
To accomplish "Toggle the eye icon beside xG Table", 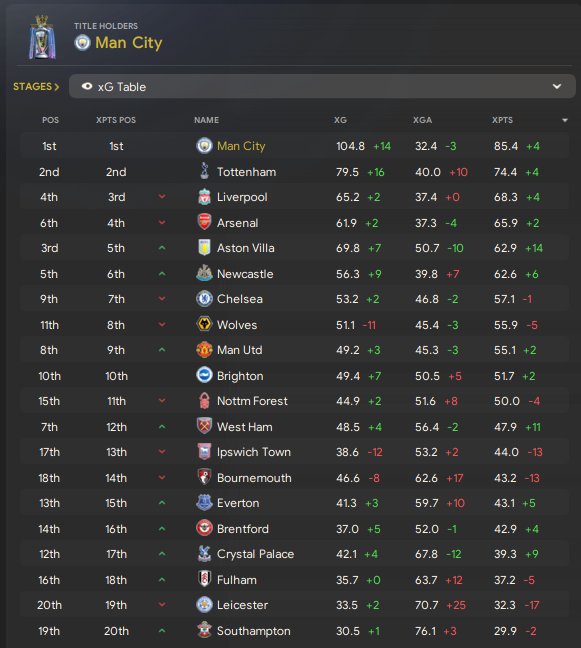I will pos(87,86).
